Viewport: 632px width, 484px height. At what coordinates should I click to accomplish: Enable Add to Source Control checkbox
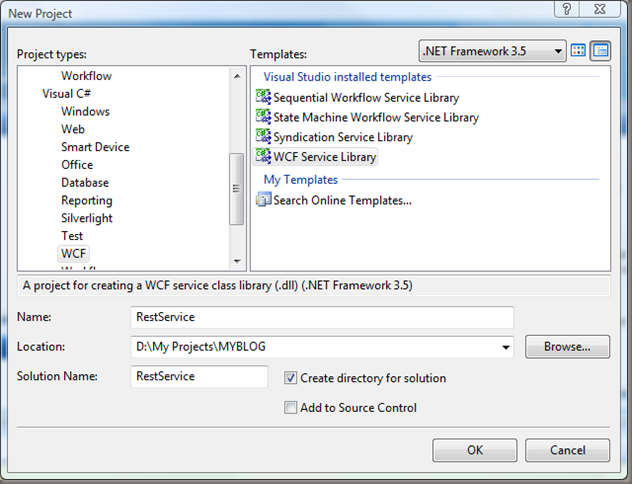pyautogui.click(x=290, y=407)
